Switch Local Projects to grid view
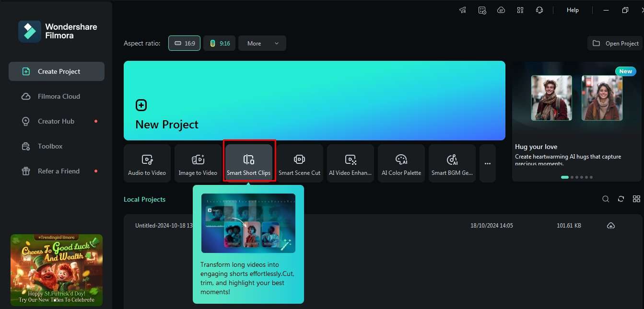This screenshot has height=309, width=644. 636,199
